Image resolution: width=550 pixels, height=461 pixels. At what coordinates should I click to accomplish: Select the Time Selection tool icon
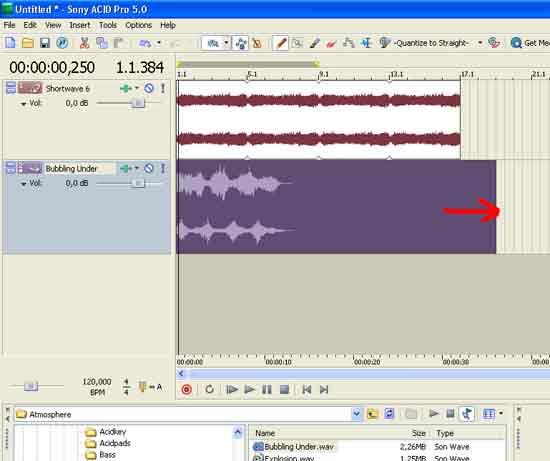(367, 43)
